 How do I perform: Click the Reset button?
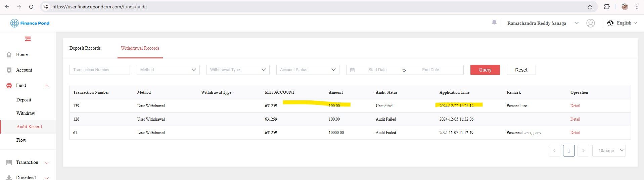(x=521, y=70)
